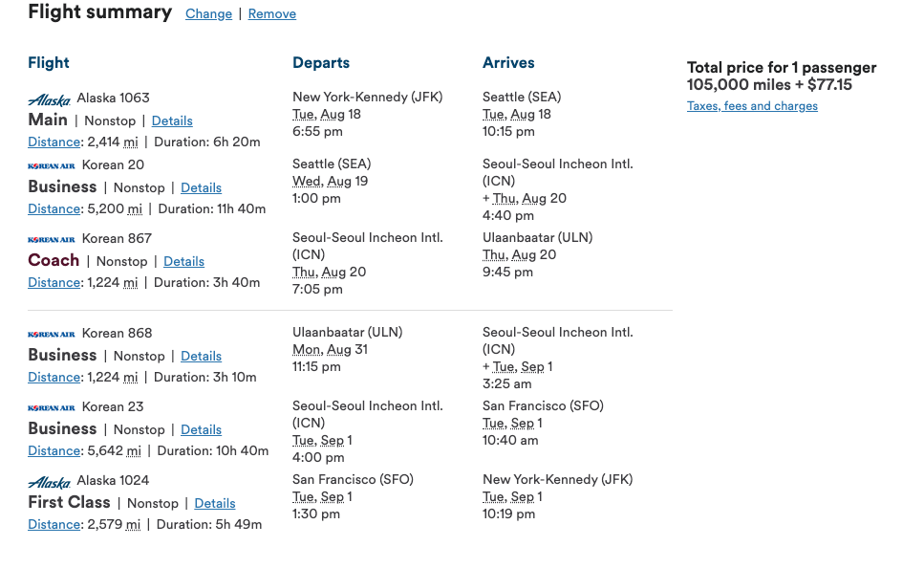View Details for Korean 867 Coach
Viewport: 924px width, 568px height.
click(x=183, y=262)
